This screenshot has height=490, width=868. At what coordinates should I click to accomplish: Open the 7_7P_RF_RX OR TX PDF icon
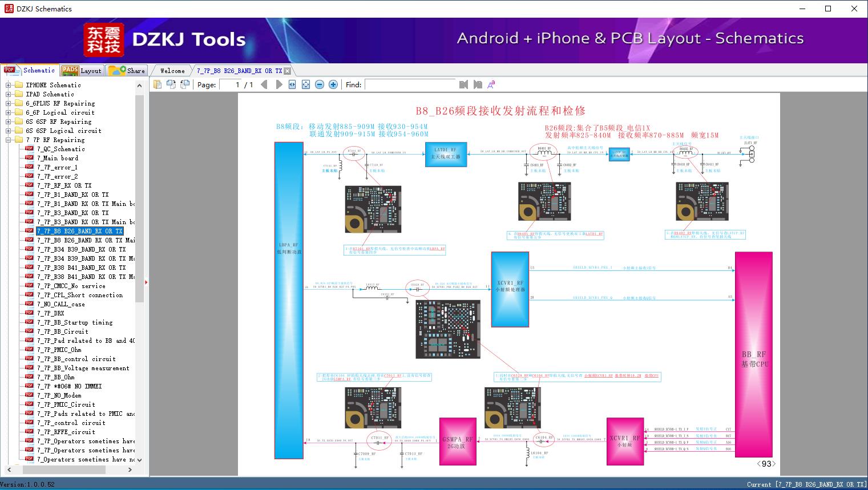click(29, 185)
